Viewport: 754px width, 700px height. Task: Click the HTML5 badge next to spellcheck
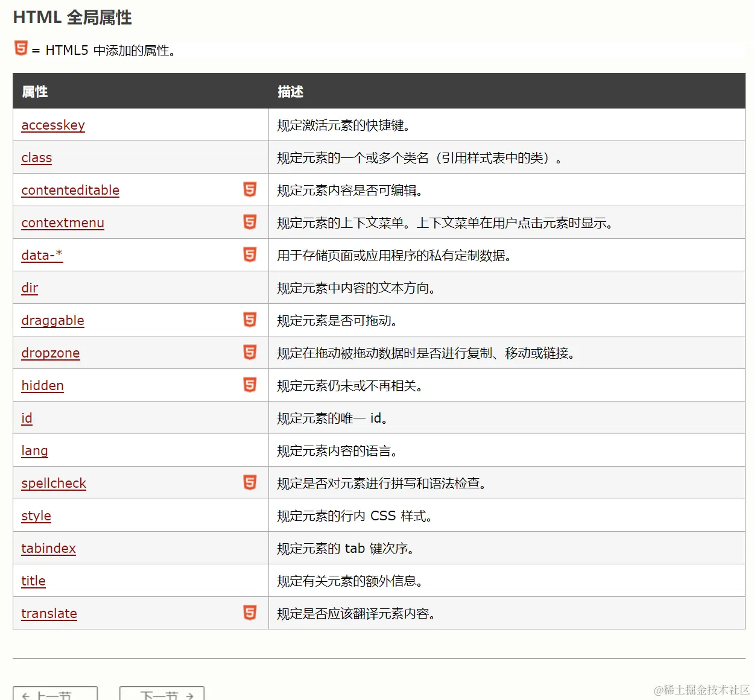pyautogui.click(x=250, y=482)
